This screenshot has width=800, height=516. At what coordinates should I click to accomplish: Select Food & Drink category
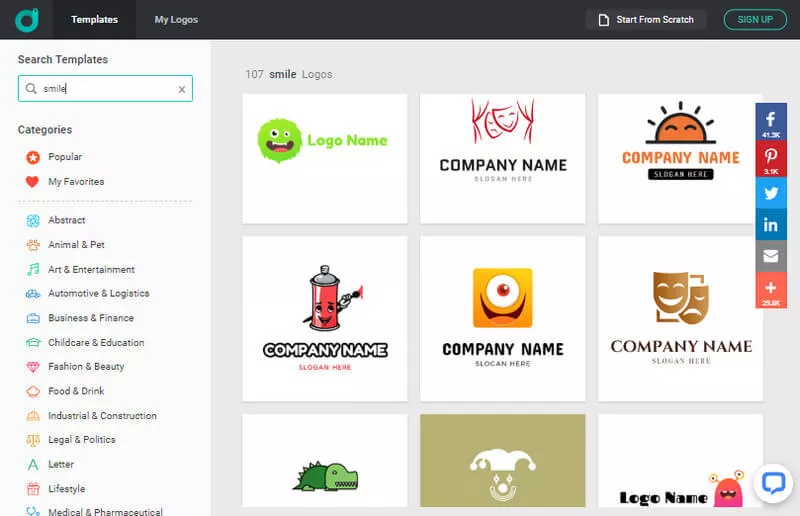[76, 391]
